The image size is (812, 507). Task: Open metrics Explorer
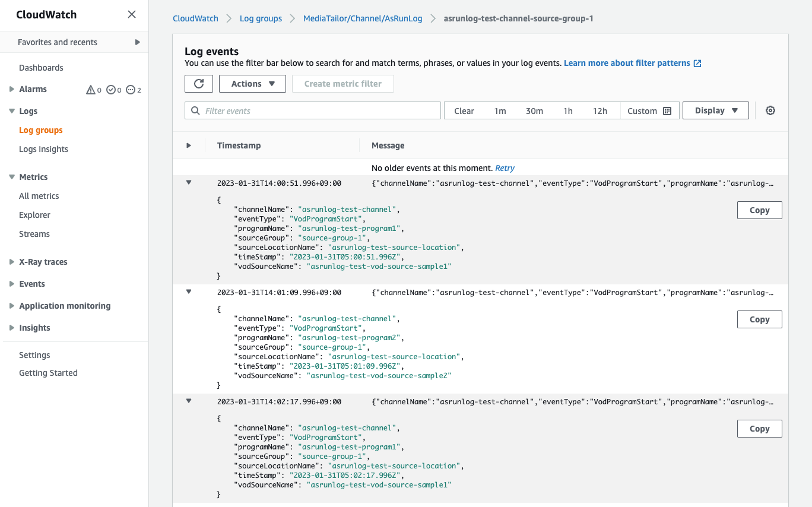pyautogui.click(x=34, y=215)
